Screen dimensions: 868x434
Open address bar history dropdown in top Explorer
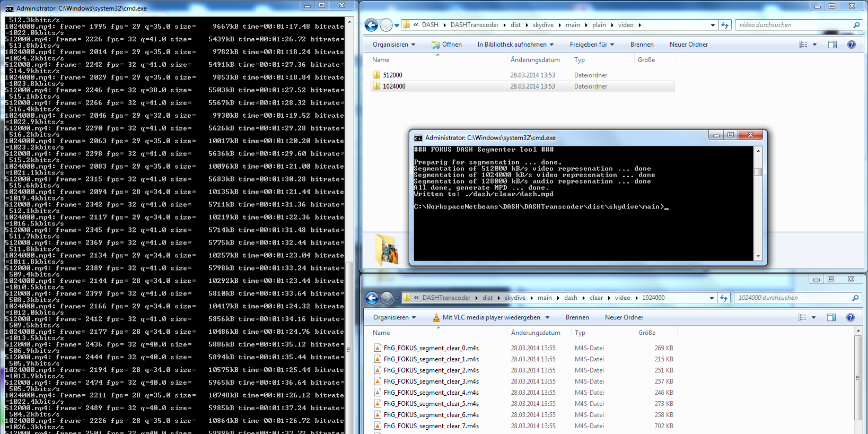point(713,25)
